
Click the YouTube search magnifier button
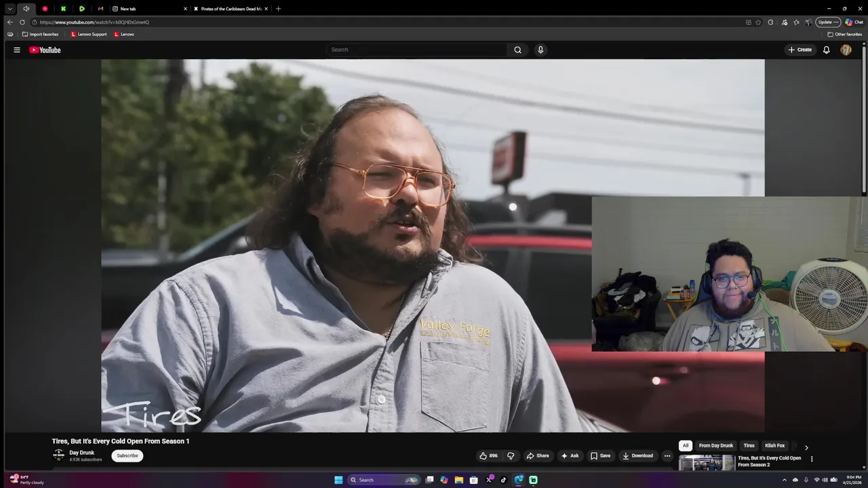517,49
